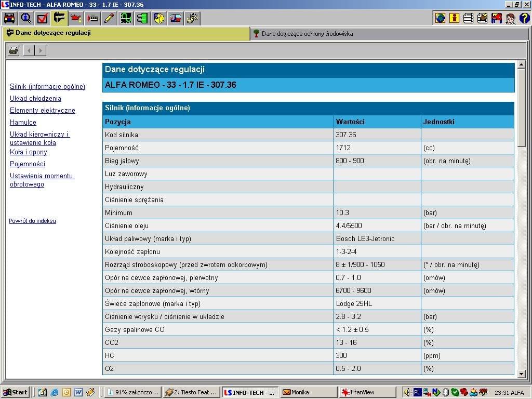Click Powrót do indeksu link
This screenshot has height=399, width=532.
tap(33, 221)
